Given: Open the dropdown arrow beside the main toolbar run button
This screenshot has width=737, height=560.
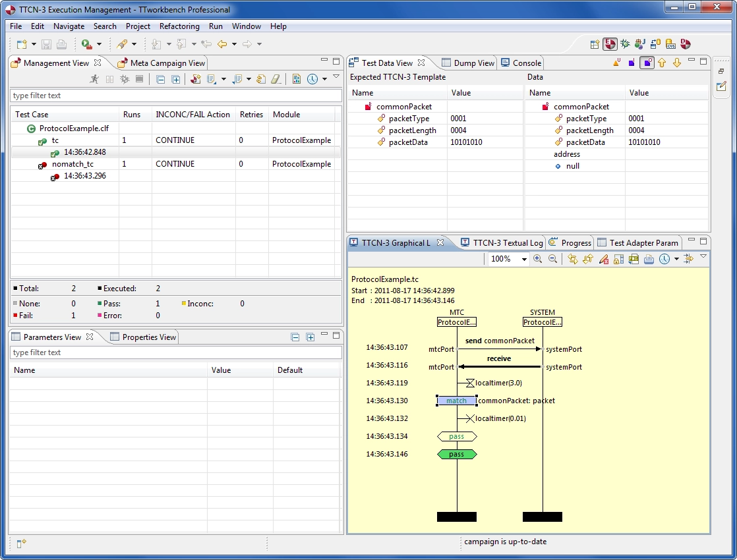Looking at the screenshot, I should [100, 44].
